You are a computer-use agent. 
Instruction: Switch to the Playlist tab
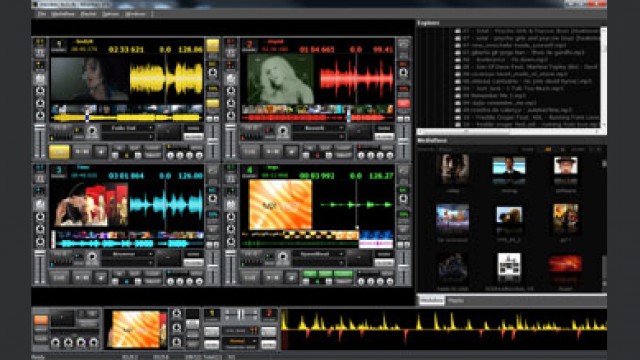click(456, 300)
